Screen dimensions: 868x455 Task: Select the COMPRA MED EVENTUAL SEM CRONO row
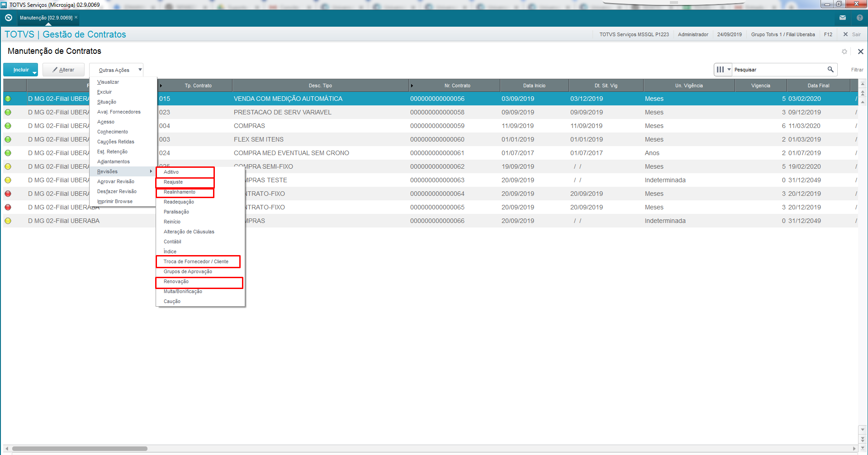pyautogui.click(x=430, y=153)
